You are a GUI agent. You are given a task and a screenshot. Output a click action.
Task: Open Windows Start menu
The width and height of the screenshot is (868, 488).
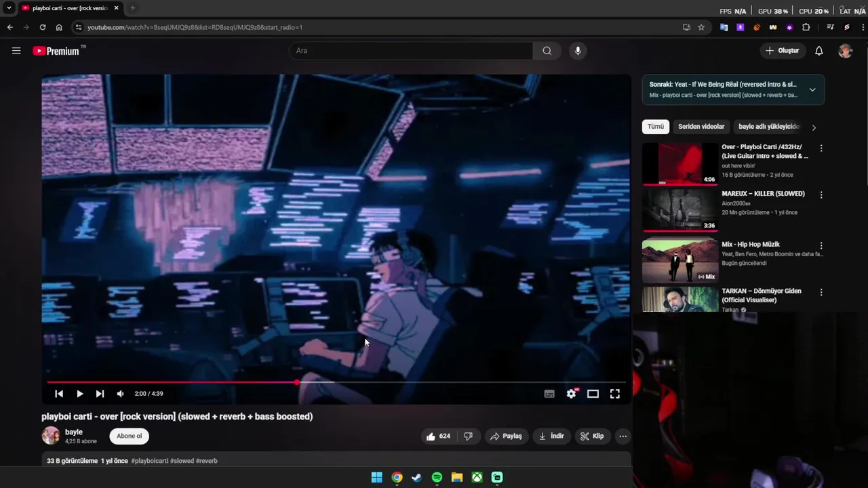(x=376, y=477)
